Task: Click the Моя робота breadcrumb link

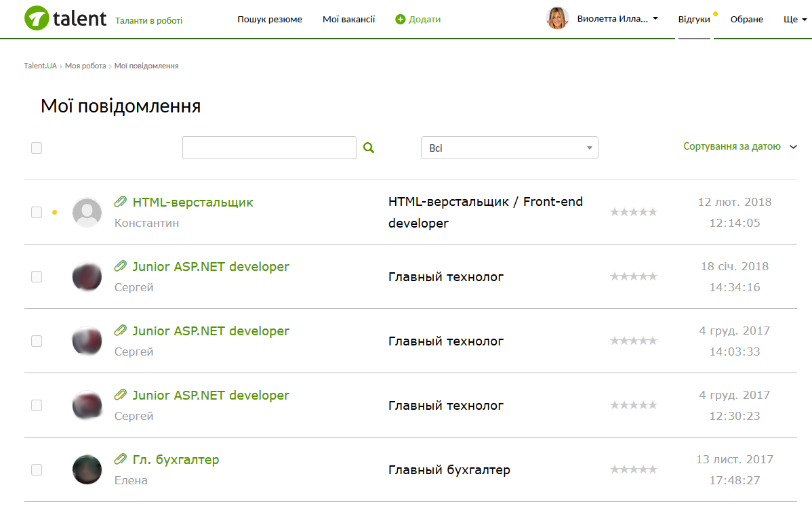Action: [x=85, y=66]
